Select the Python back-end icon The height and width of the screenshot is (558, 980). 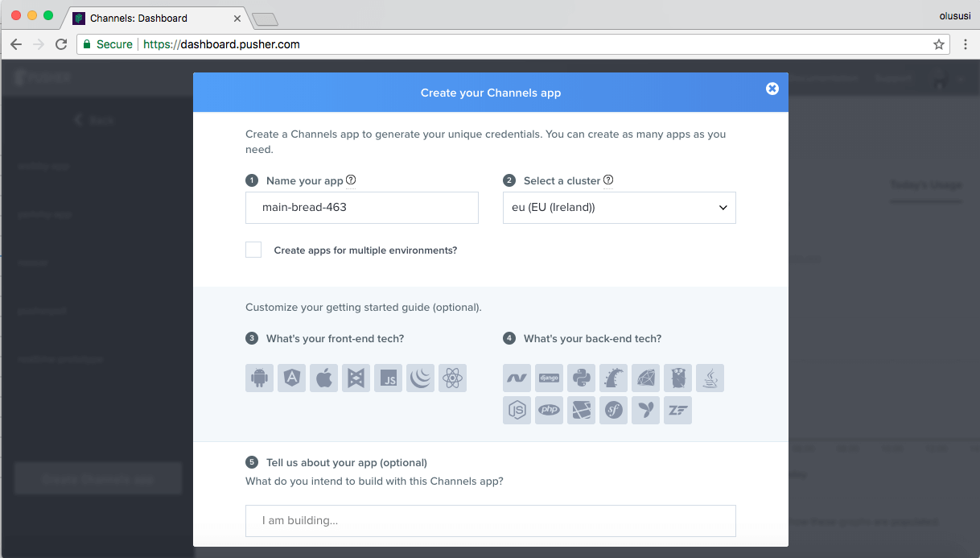(581, 378)
